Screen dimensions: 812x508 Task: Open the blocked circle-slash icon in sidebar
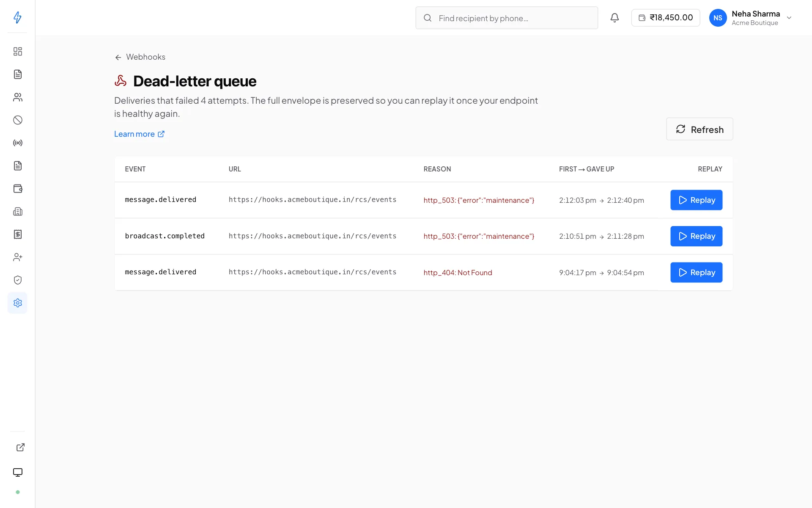point(17,120)
